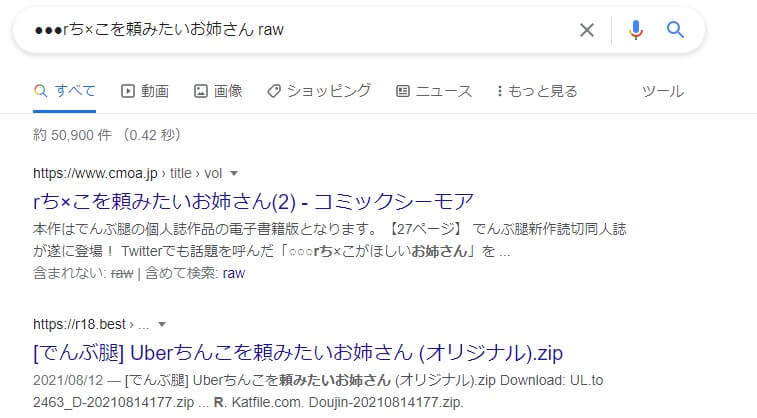Open the ニュース tab
Image resolution: width=757 pixels, height=418 pixels.
click(434, 91)
